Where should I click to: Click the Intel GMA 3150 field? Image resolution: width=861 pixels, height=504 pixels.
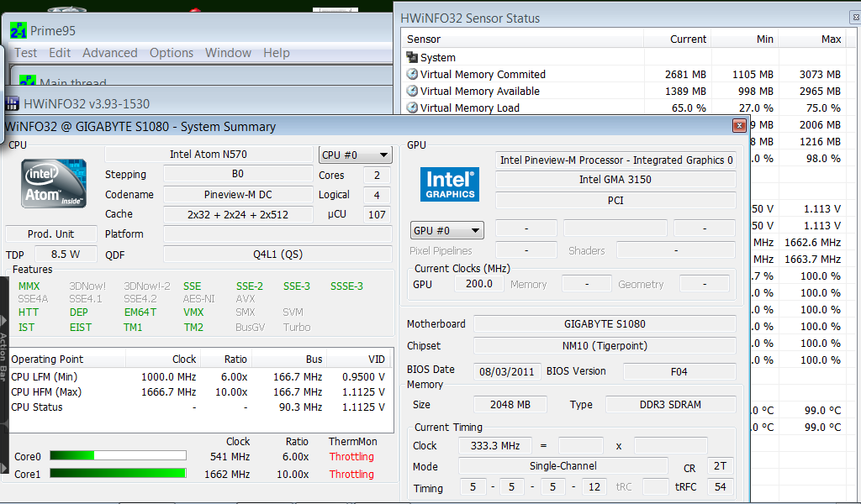point(616,179)
